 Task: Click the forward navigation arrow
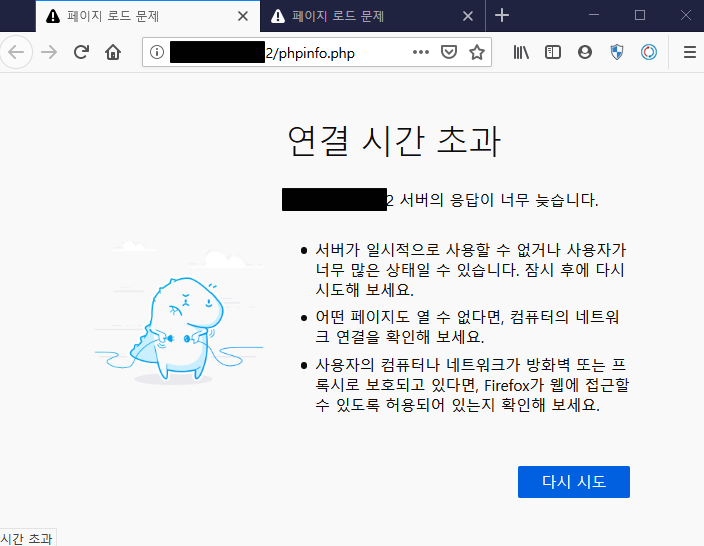[x=49, y=53]
